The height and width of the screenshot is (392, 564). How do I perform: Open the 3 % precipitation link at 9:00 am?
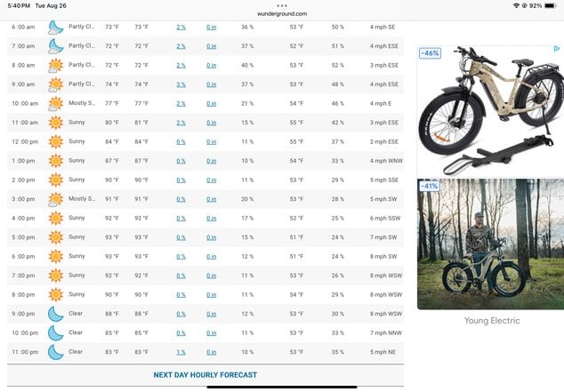pyautogui.click(x=181, y=84)
